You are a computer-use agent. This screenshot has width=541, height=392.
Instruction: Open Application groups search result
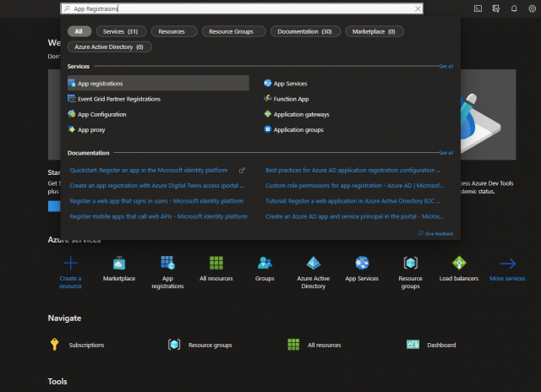[293, 129]
